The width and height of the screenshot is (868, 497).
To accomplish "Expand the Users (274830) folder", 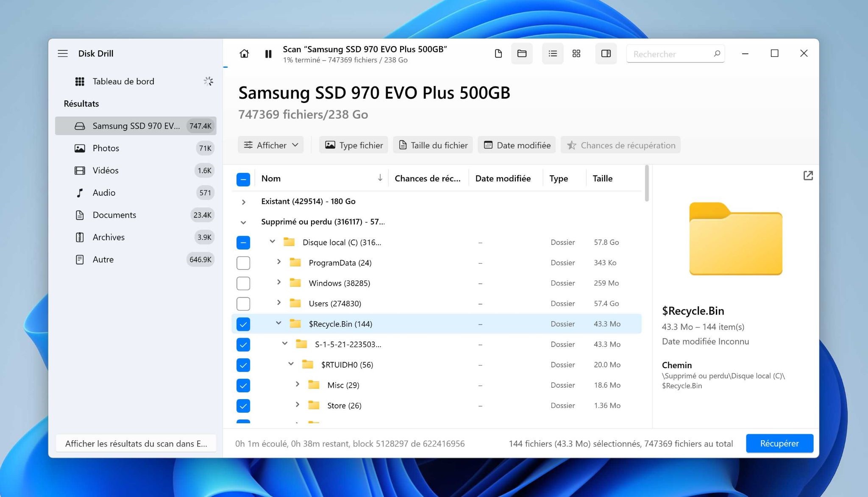I will click(x=278, y=303).
